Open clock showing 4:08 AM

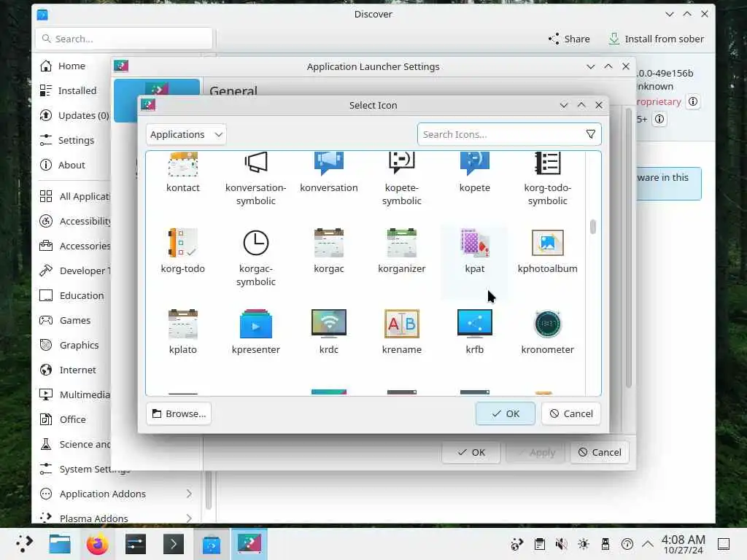[683, 544]
